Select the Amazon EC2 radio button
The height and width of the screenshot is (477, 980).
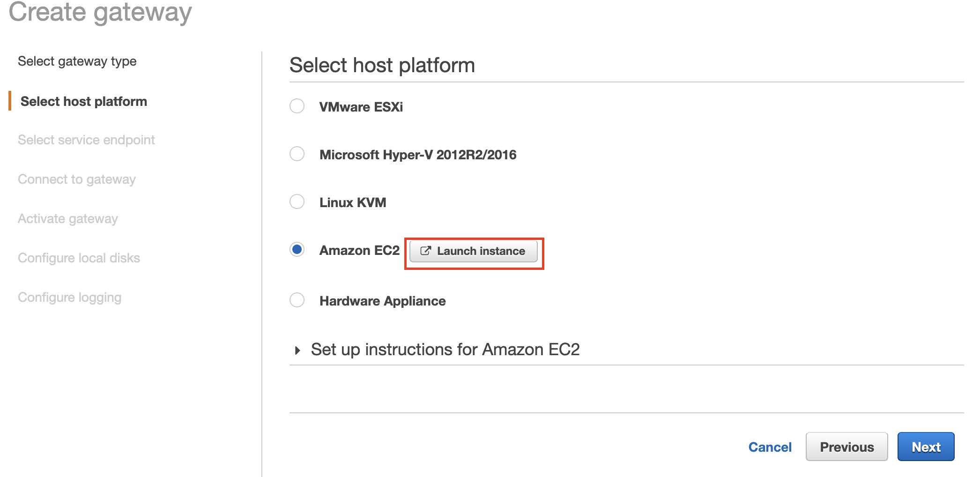(297, 249)
